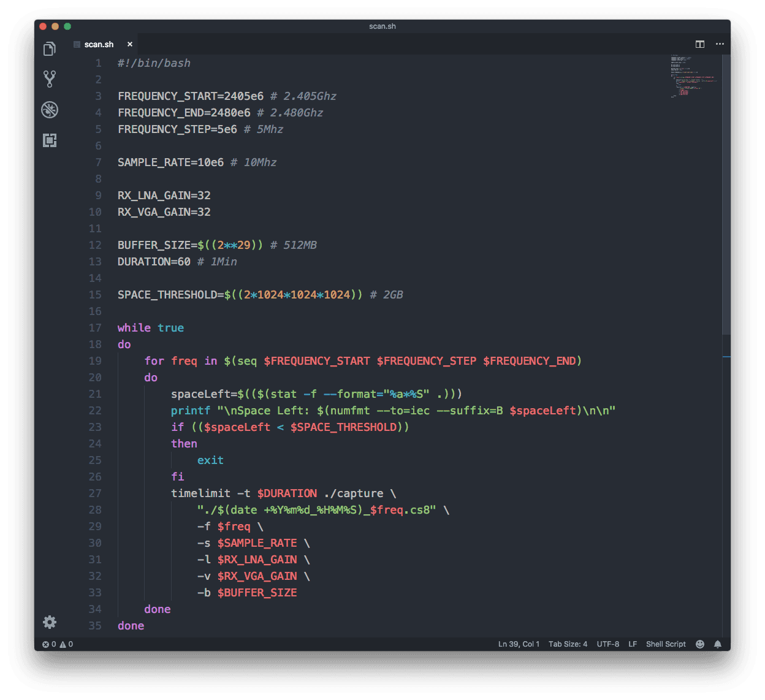Click line number 17 in gutter
The image size is (765, 700).
[95, 328]
